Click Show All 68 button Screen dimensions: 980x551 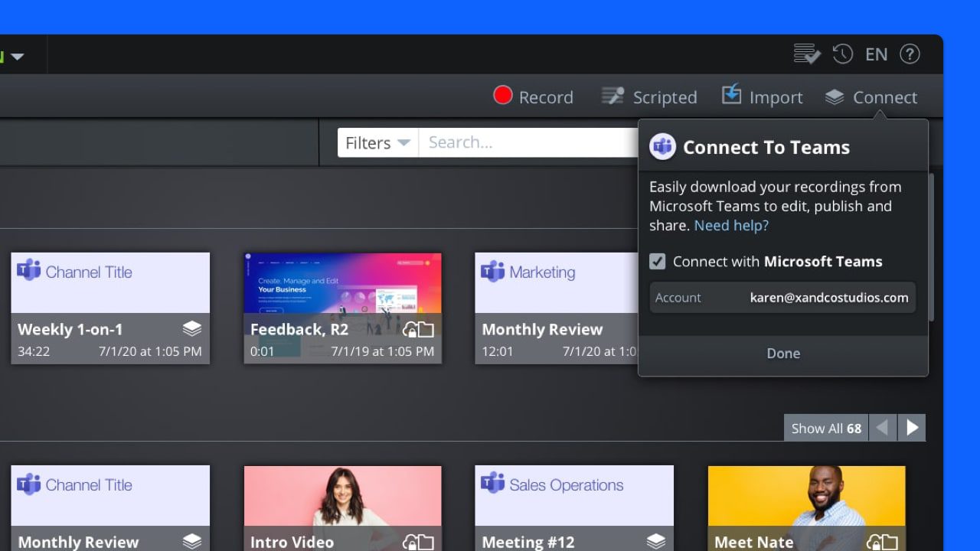click(826, 428)
